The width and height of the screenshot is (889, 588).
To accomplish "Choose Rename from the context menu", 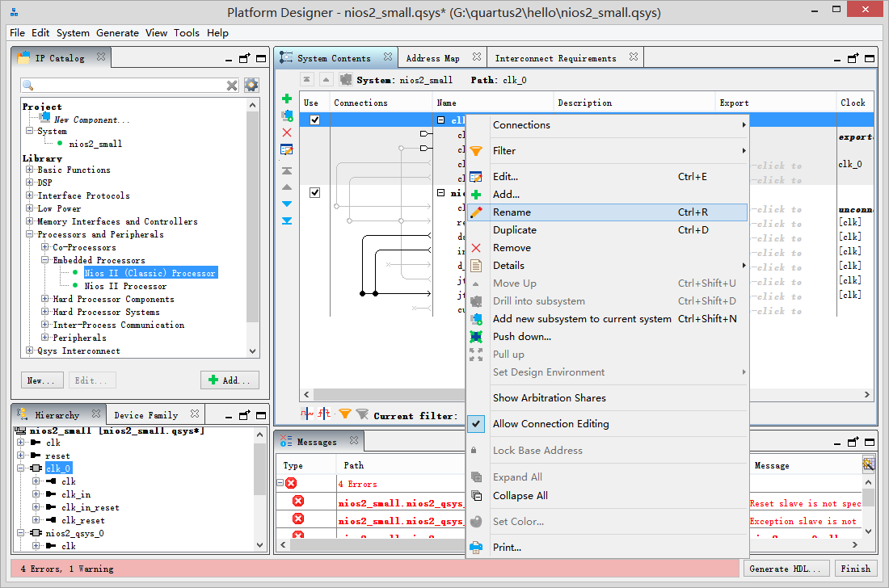I will pyautogui.click(x=607, y=212).
